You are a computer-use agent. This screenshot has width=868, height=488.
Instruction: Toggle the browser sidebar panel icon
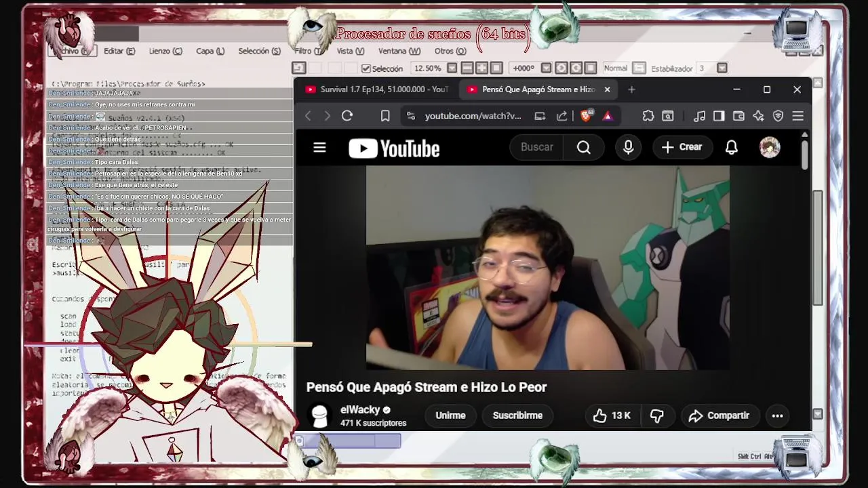719,116
